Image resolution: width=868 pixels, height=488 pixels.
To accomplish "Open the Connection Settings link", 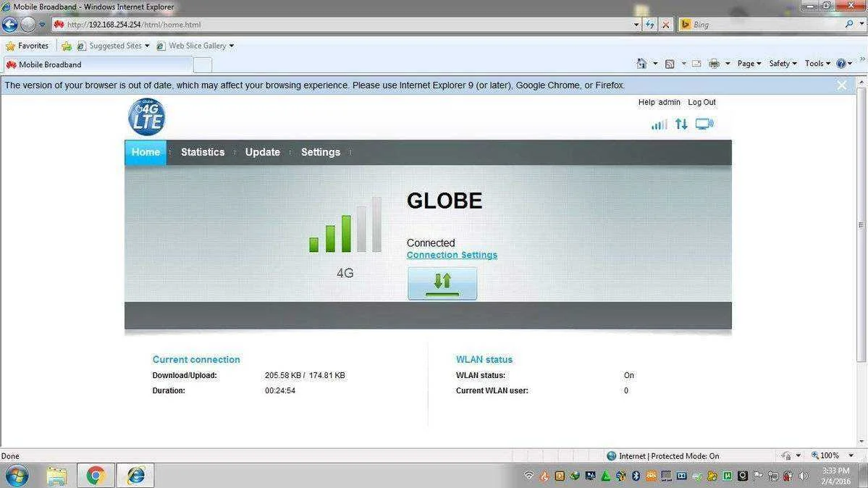I will click(452, 255).
